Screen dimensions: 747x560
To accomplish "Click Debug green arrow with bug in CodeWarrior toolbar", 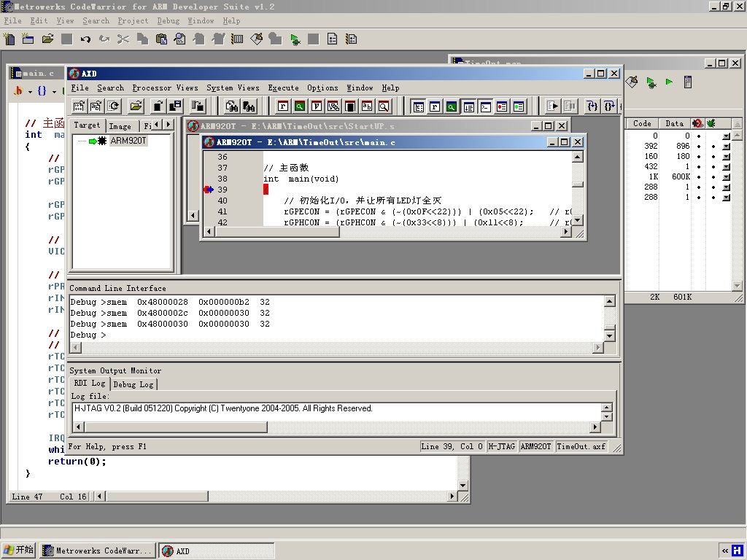I will [295, 39].
